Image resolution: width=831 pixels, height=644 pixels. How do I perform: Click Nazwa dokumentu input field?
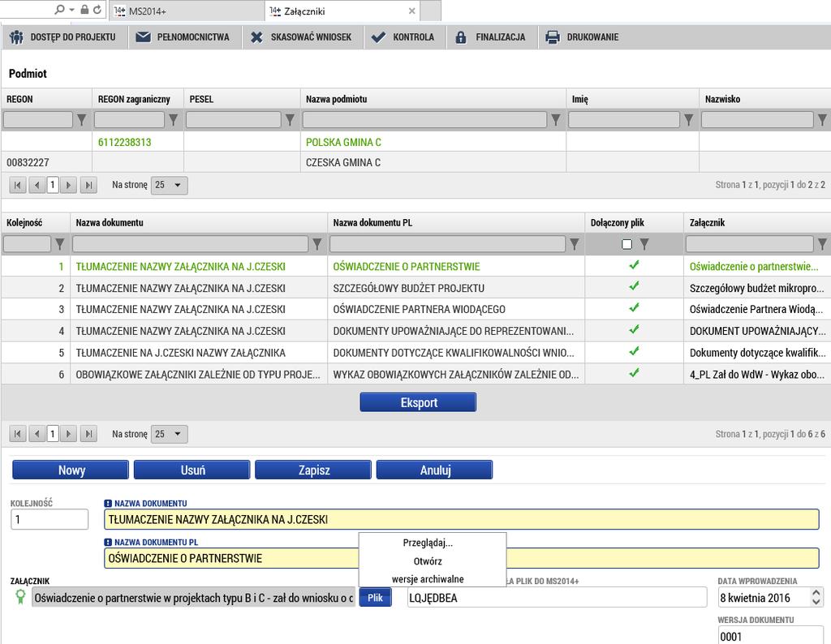[x=462, y=519]
